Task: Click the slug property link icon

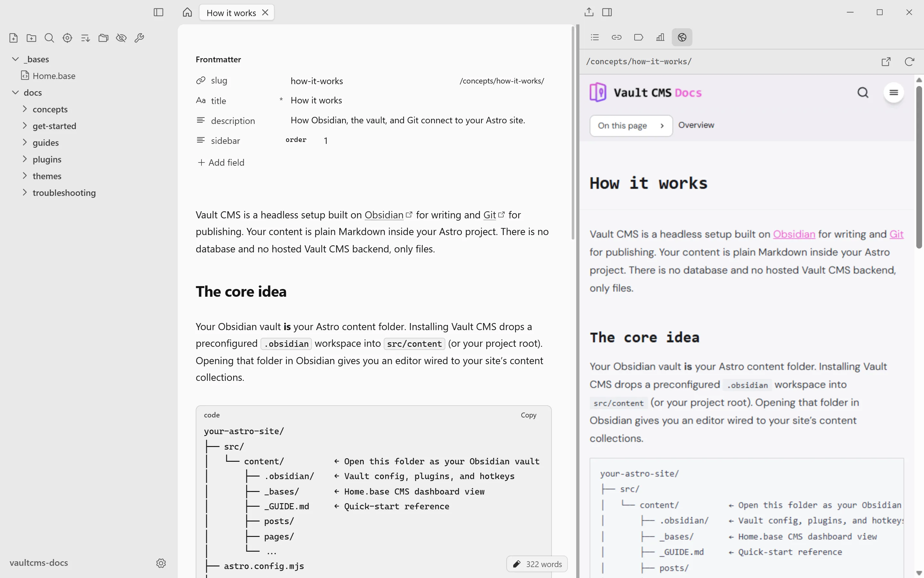Action: [201, 80]
